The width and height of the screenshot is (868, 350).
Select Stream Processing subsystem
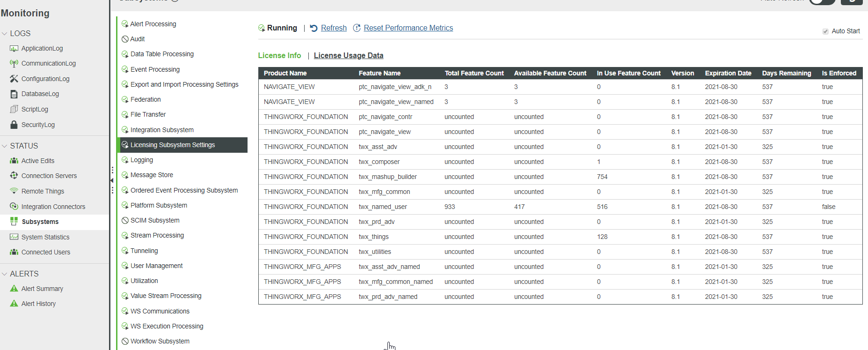click(x=157, y=235)
